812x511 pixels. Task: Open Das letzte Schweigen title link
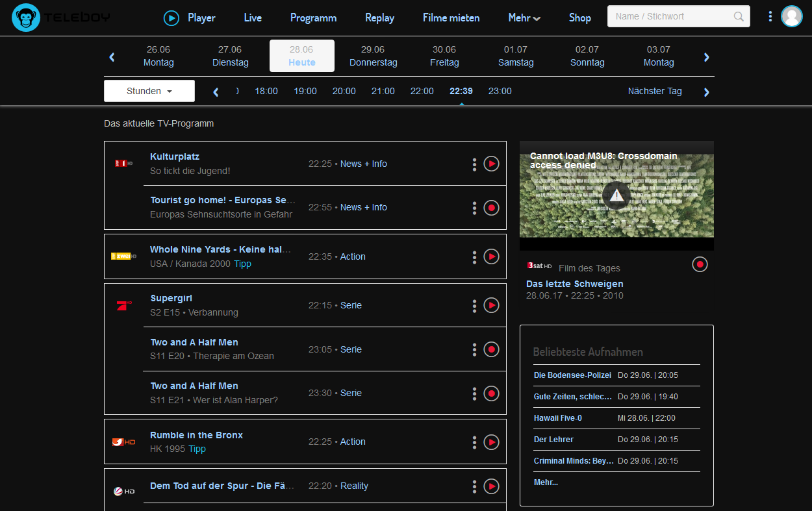click(x=575, y=284)
